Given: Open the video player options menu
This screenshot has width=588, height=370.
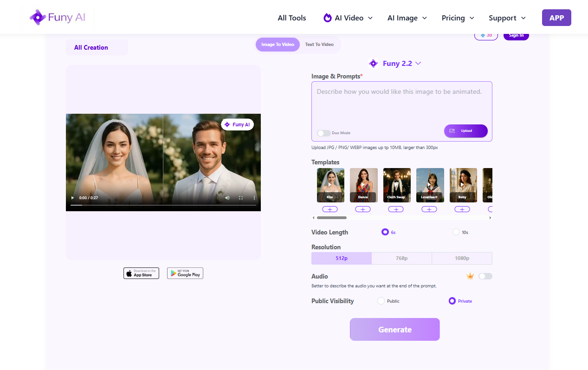Looking at the screenshot, I should coord(254,197).
